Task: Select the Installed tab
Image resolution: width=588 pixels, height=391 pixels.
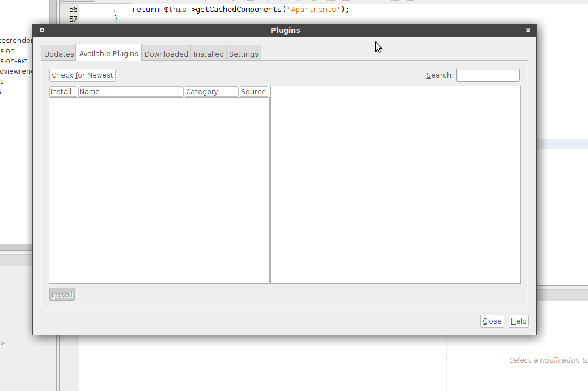Action: 208,53
